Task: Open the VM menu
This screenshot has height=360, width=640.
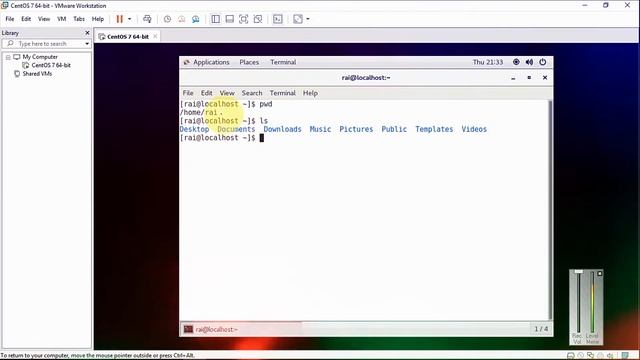Action: coord(62,19)
